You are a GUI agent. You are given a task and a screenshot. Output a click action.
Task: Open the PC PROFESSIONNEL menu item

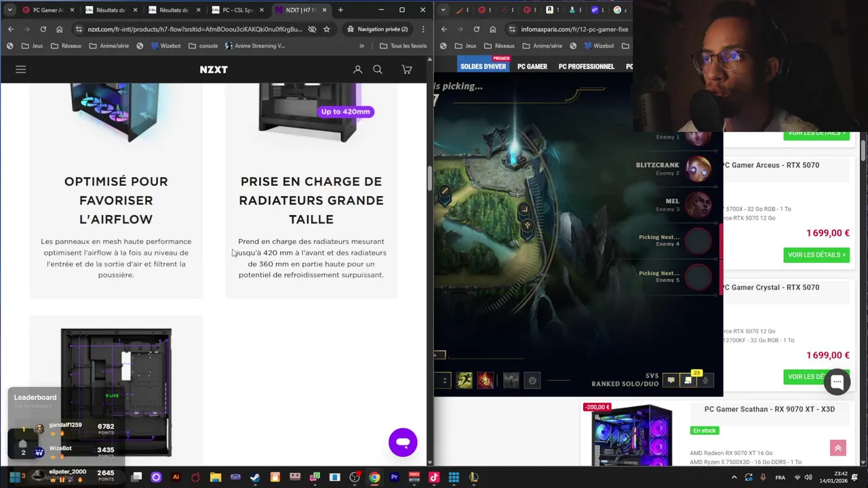click(x=586, y=66)
